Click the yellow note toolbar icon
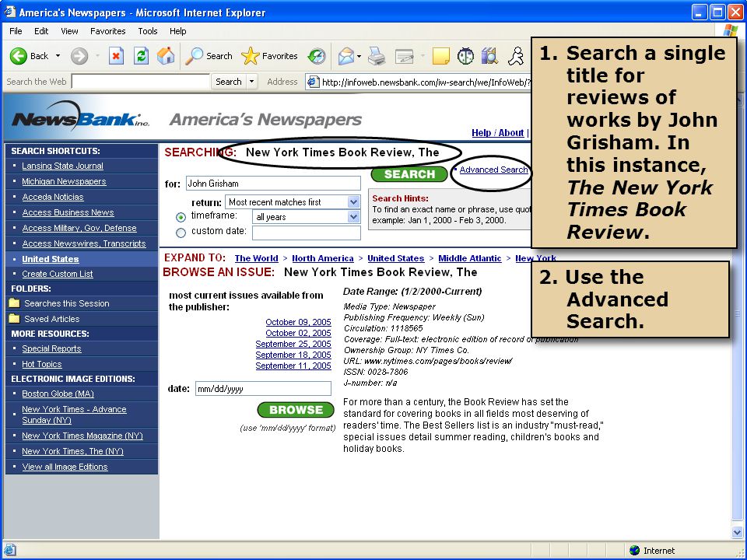The image size is (747, 560). click(440, 56)
